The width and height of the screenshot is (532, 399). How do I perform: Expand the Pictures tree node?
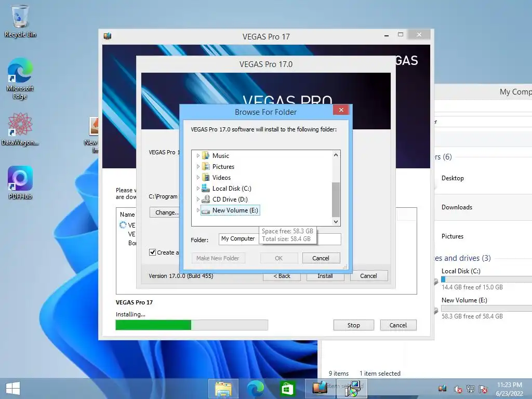[x=198, y=167]
